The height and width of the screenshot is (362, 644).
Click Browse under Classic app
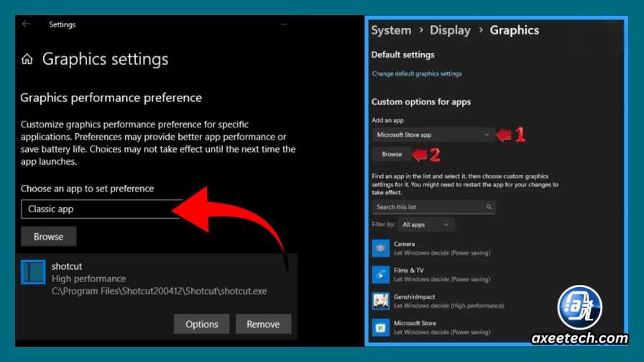48,237
